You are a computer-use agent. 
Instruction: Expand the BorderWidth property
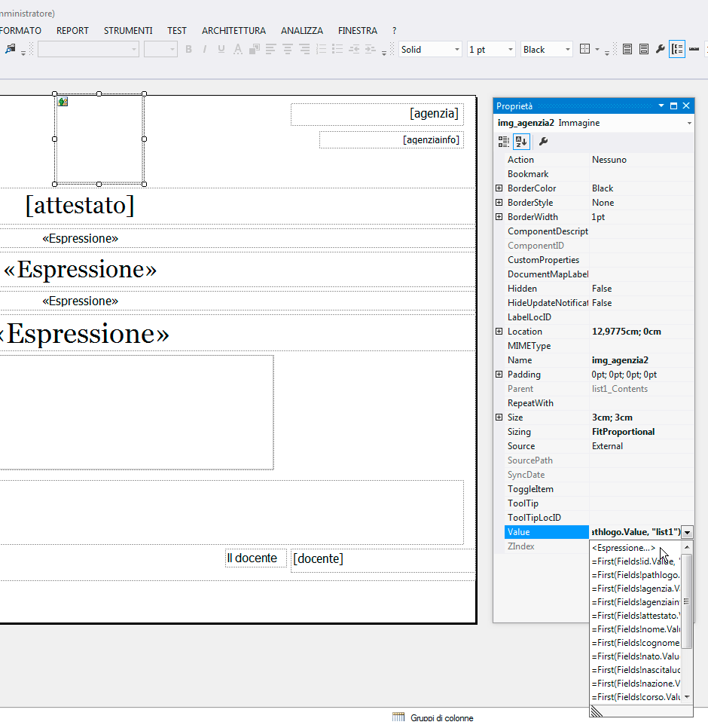499,217
